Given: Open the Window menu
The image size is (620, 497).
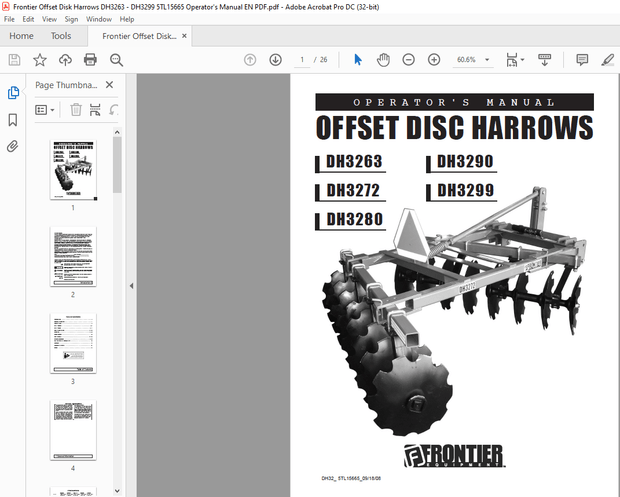Looking at the screenshot, I should [x=99, y=19].
